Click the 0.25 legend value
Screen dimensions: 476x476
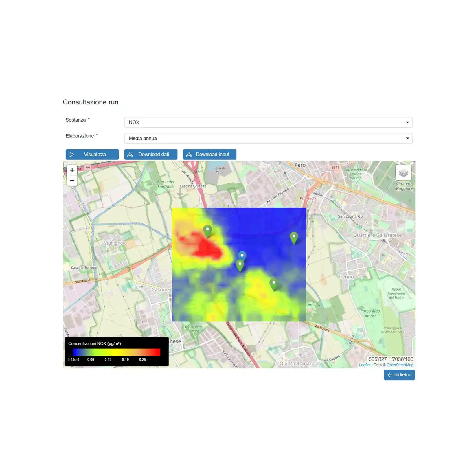click(x=143, y=359)
